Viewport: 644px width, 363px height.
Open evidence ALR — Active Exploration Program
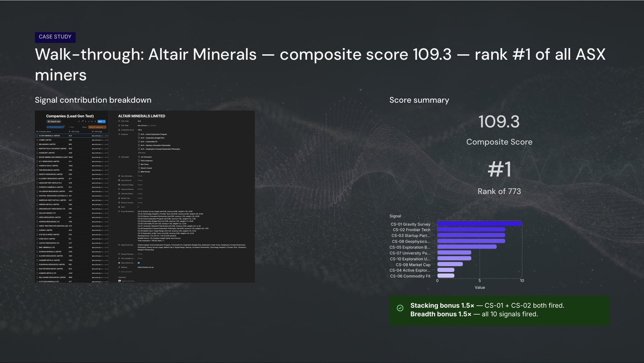152,134
